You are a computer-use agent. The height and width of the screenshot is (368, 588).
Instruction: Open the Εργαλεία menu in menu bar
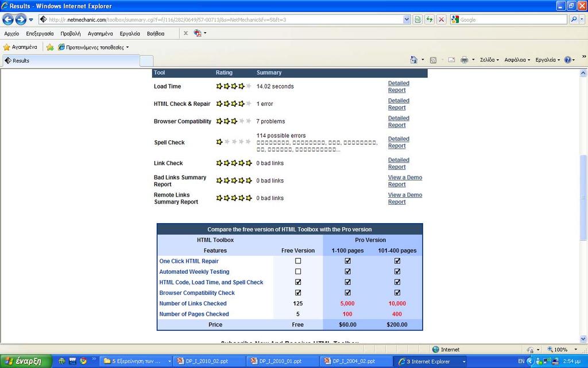coord(130,33)
